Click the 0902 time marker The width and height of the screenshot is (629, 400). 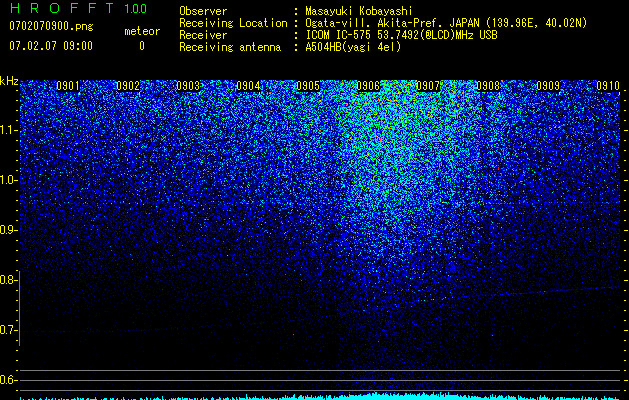pos(128,86)
